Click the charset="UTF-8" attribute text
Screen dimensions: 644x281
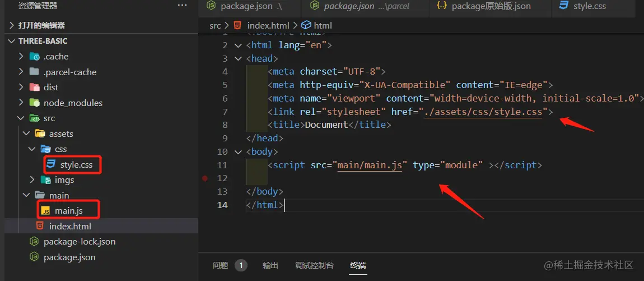point(340,72)
